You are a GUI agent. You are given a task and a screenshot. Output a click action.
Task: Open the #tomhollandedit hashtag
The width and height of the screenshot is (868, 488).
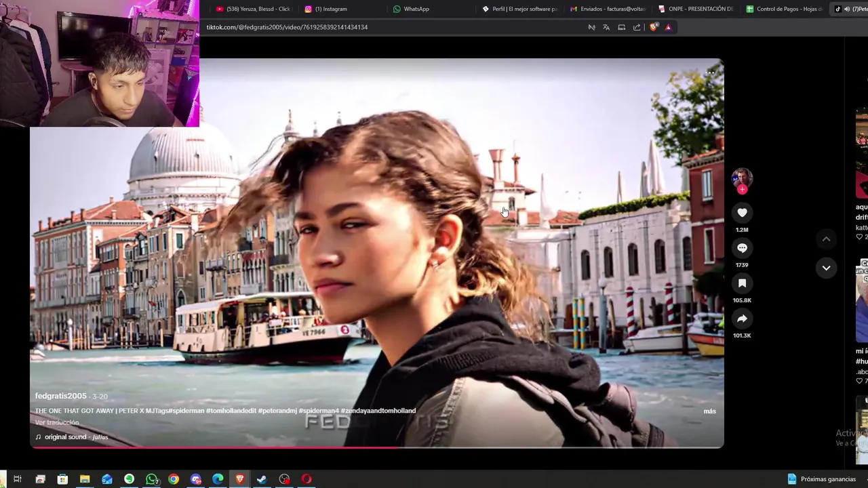pos(231,411)
